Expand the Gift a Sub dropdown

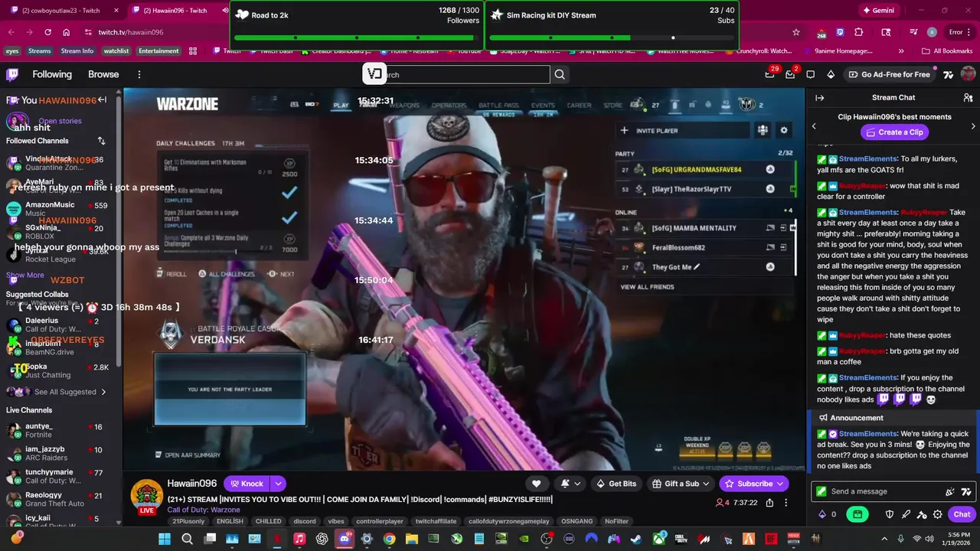tap(705, 484)
